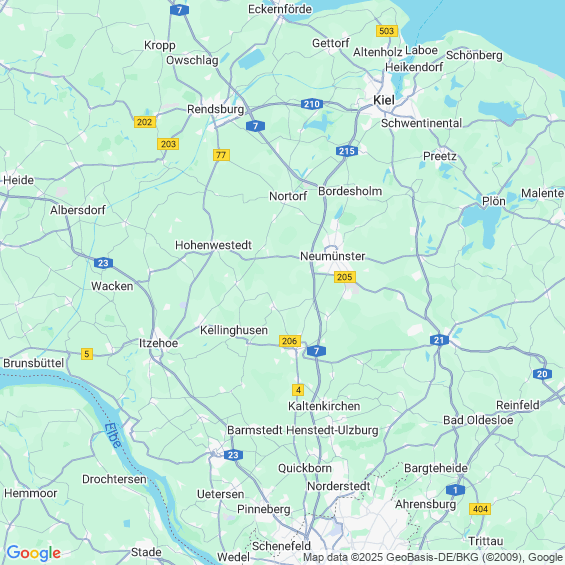This screenshot has width=565, height=565.
Task: Click the B 77 road shield
Action: coord(221,155)
